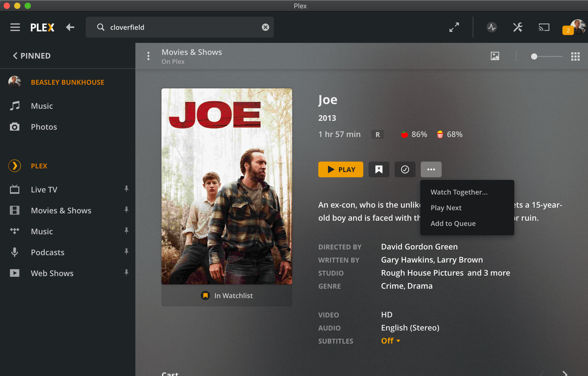Unpin Live TV with its pin icon
This screenshot has height=376, width=588.
[x=126, y=189]
